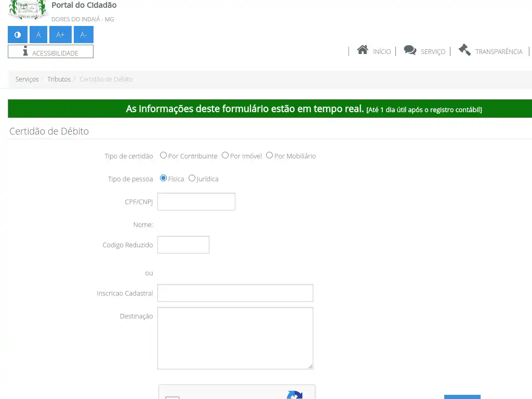Select the Por Imóvel radio option
Screen dimensions: 532x399
225,155
